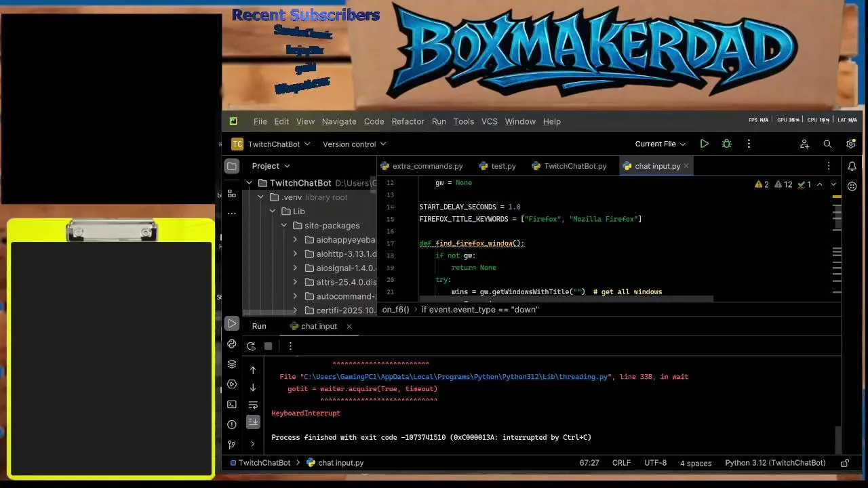Click the grey Stop square in the Run toolbar
868x488 pixels.
pos(269,346)
